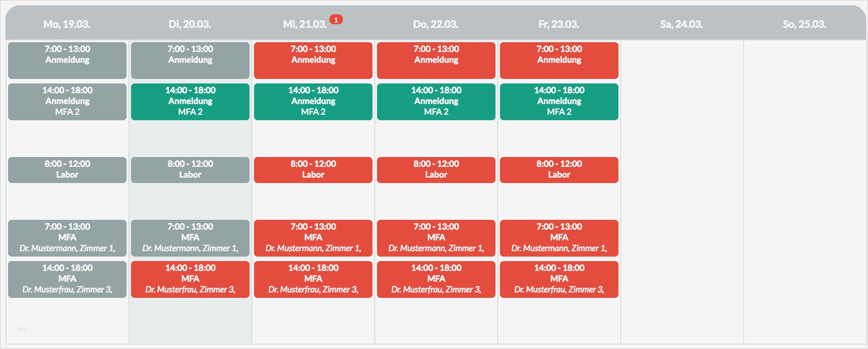The width and height of the screenshot is (868, 349).
Task: Open Monday's 7:00 - 13:00 Anmeldung shift
Action: [67, 61]
